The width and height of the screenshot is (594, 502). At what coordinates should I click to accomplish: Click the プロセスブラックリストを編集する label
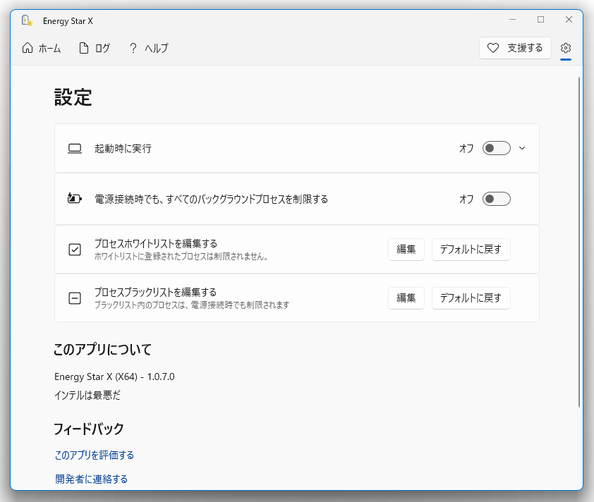coord(155,292)
